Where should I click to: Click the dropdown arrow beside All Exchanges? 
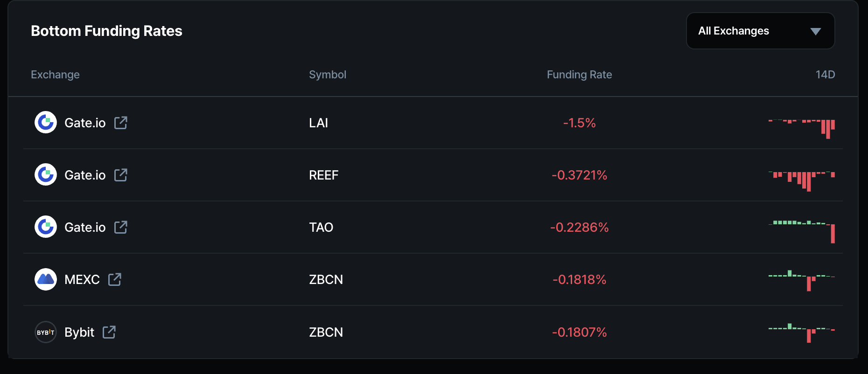(815, 31)
